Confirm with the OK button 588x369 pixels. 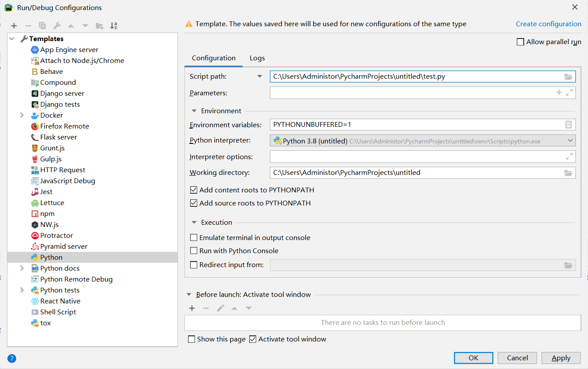tap(473, 358)
